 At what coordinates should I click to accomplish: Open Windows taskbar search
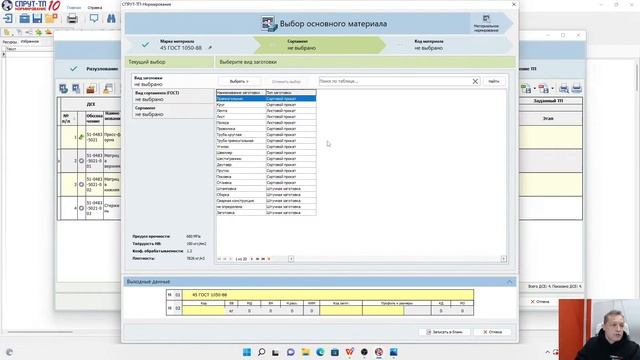click(x=262, y=352)
